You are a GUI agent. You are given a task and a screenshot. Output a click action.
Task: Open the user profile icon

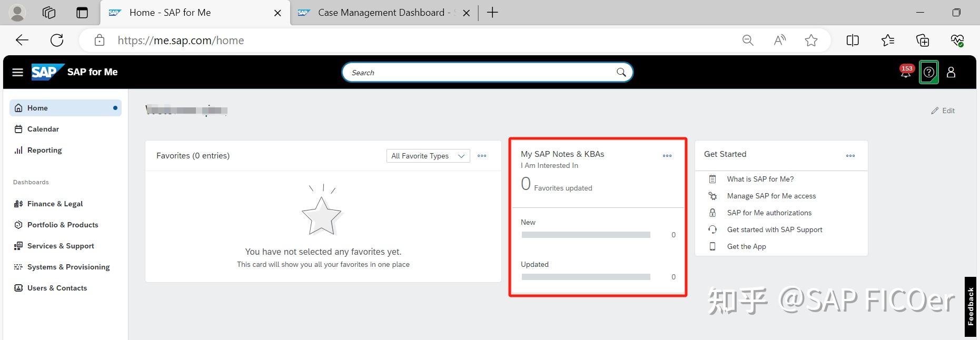pyautogui.click(x=951, y=72)
